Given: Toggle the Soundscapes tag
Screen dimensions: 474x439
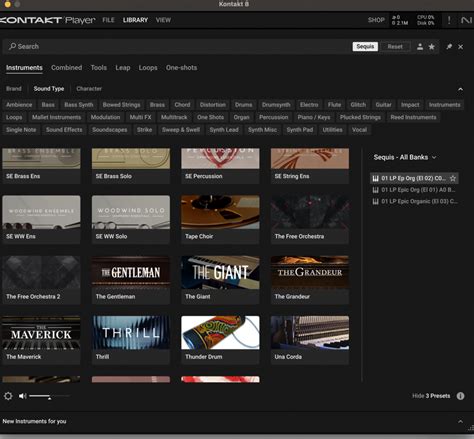Looking at the screenshot, I should tap(110, 130).
